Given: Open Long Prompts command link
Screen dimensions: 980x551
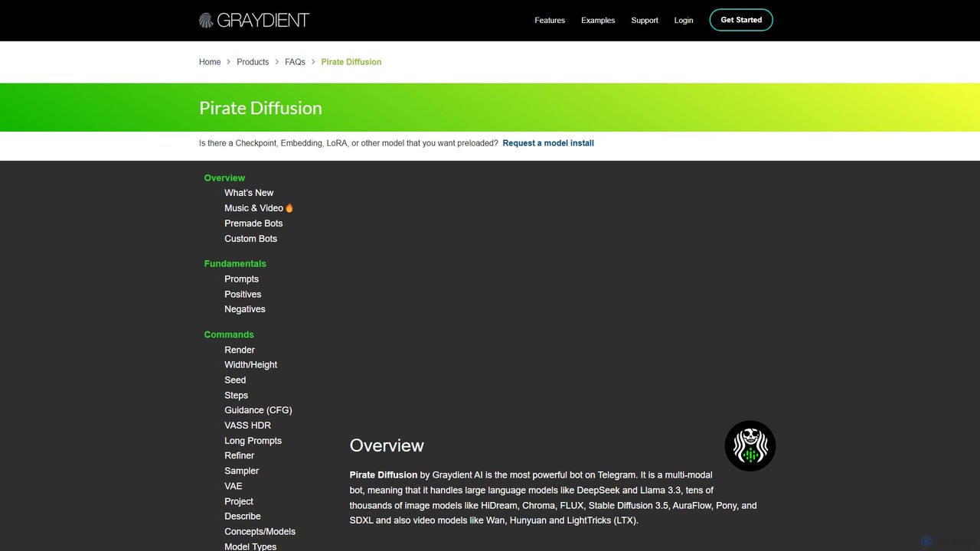Looking at the screenshot, I should tap(253, 441).
